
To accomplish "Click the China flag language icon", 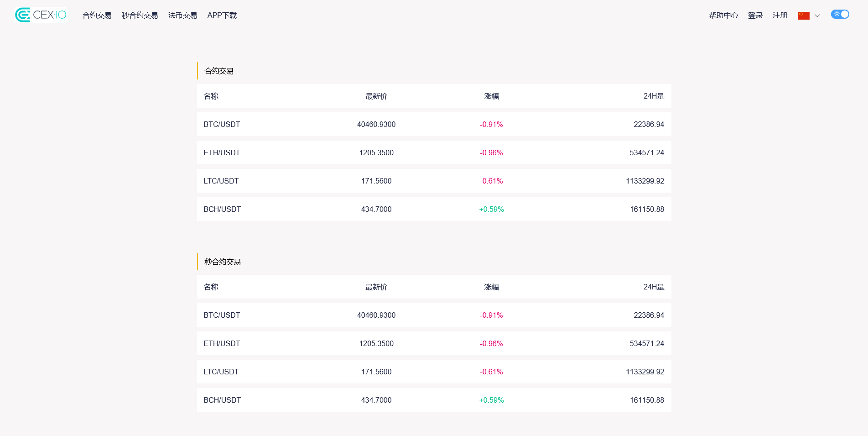I will click(803, 16).
